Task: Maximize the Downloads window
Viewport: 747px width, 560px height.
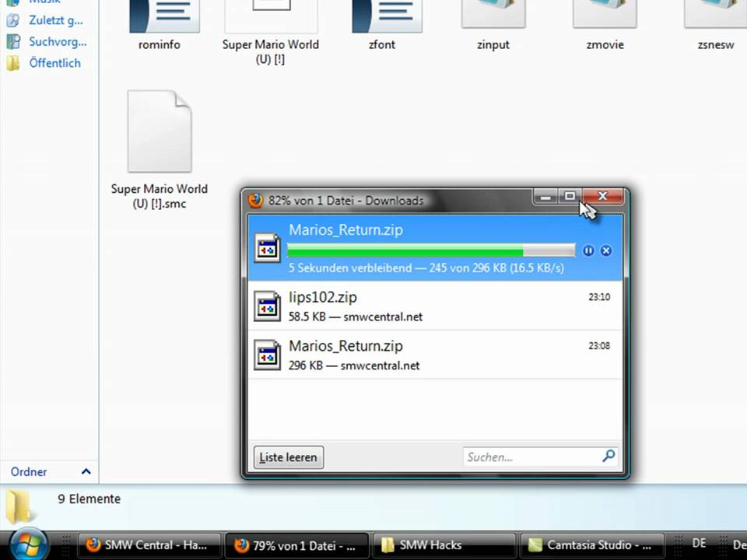Action: point(570,196)
